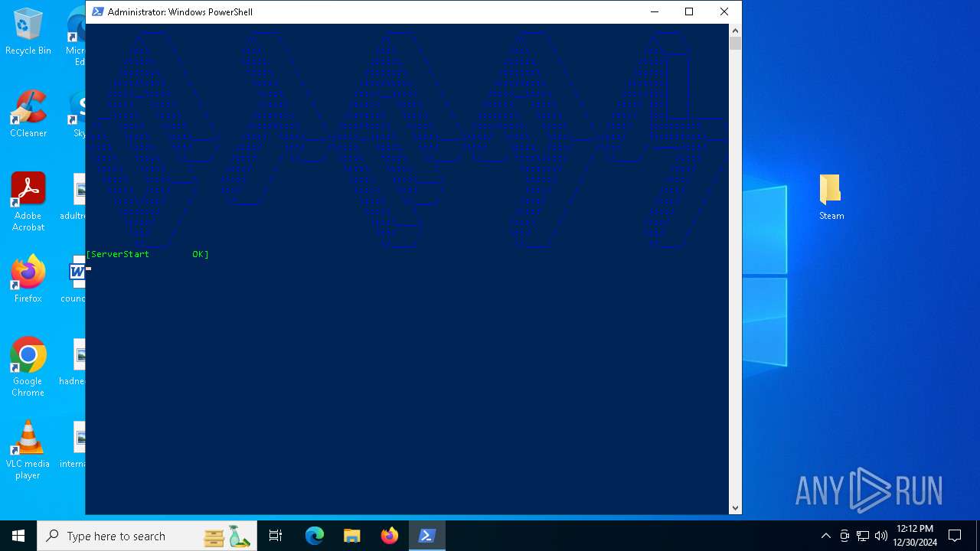
Task: Maximize the PowerShell window
Action: [689, 11]
